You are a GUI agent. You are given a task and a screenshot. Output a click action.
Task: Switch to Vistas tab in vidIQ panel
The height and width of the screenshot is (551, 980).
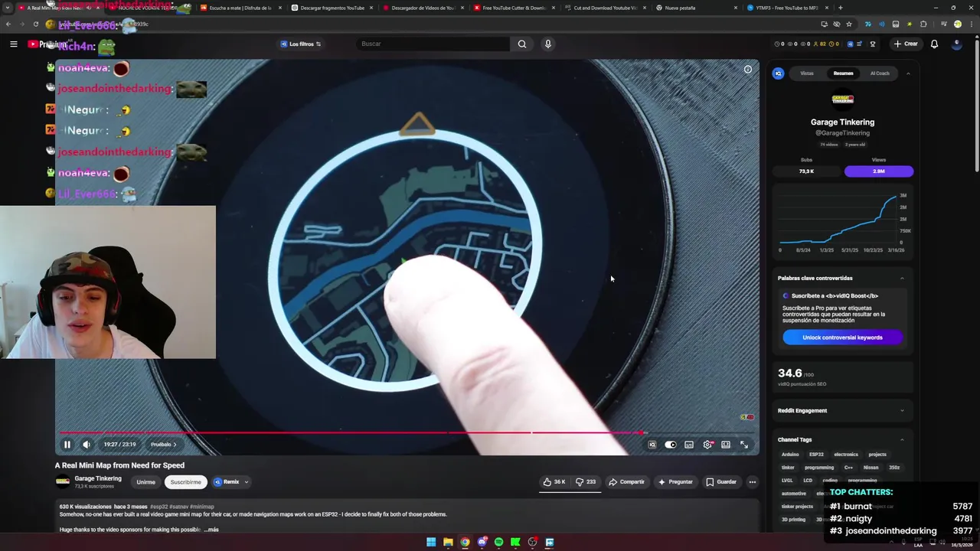(807, 73)
